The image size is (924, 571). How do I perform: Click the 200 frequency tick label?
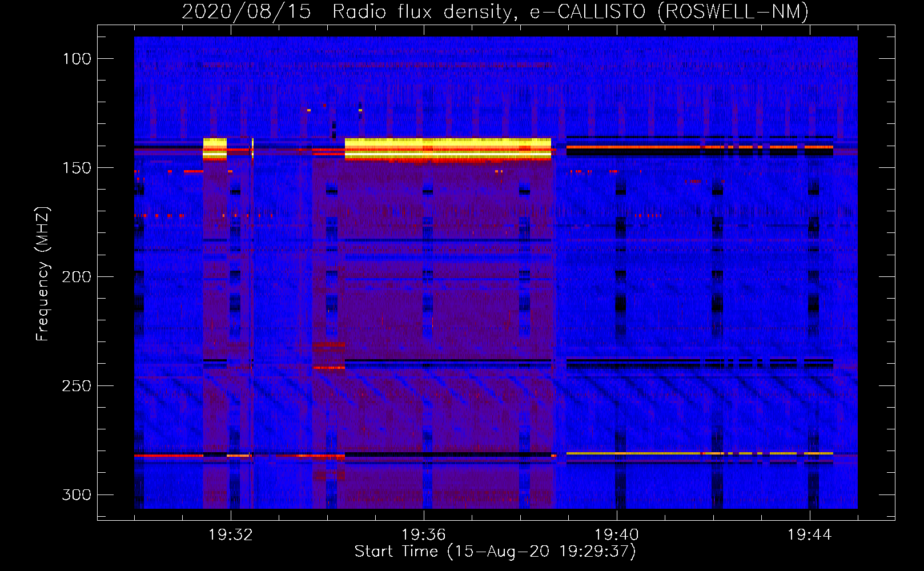[x=77, y=277]
